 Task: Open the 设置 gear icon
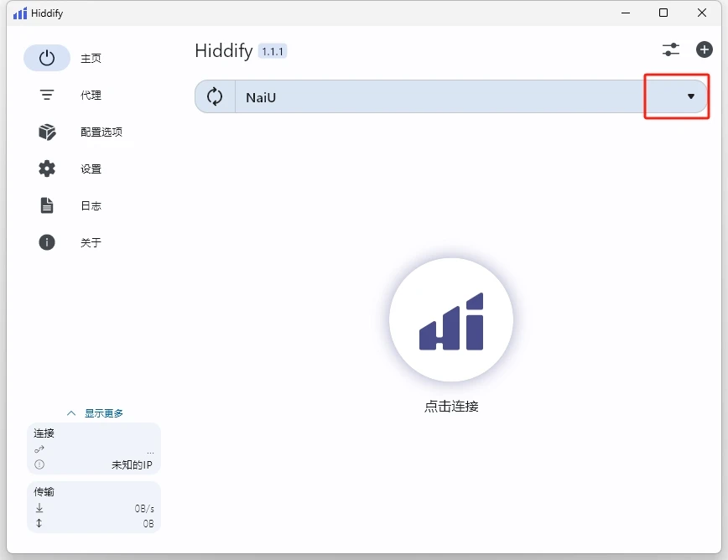47,169
